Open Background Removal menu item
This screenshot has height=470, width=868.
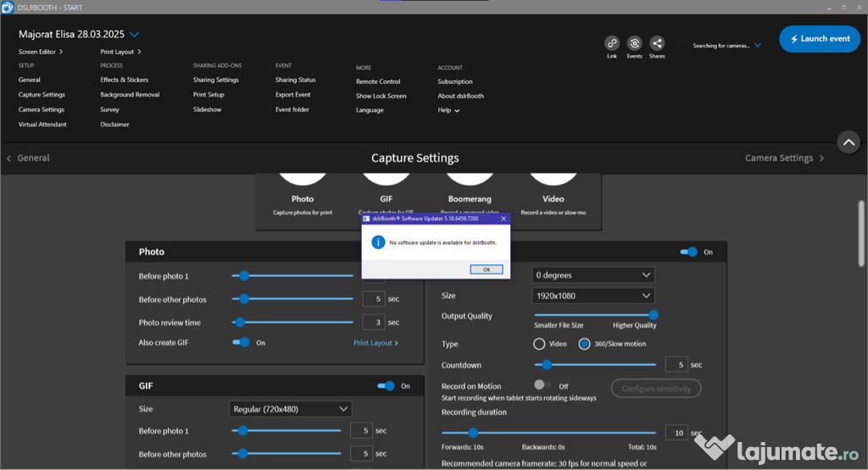(x=130, y=95)
